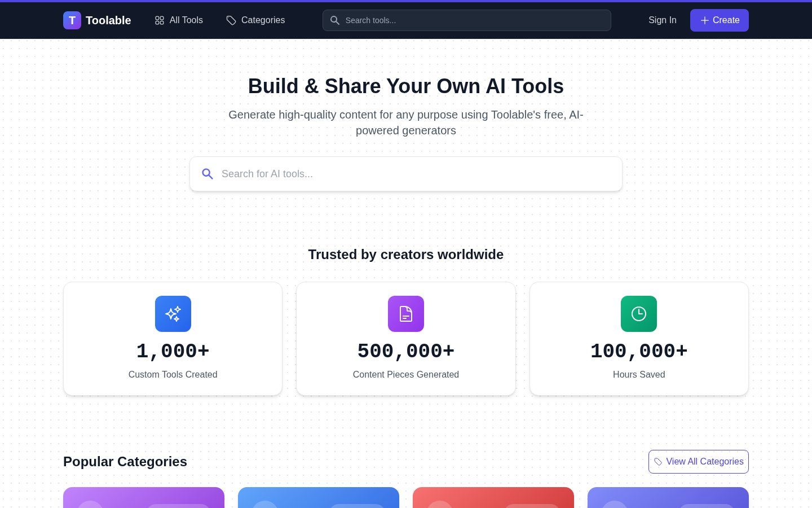
Task: Focus the navbar Search tools field
Action: click(x=467, y=20)
